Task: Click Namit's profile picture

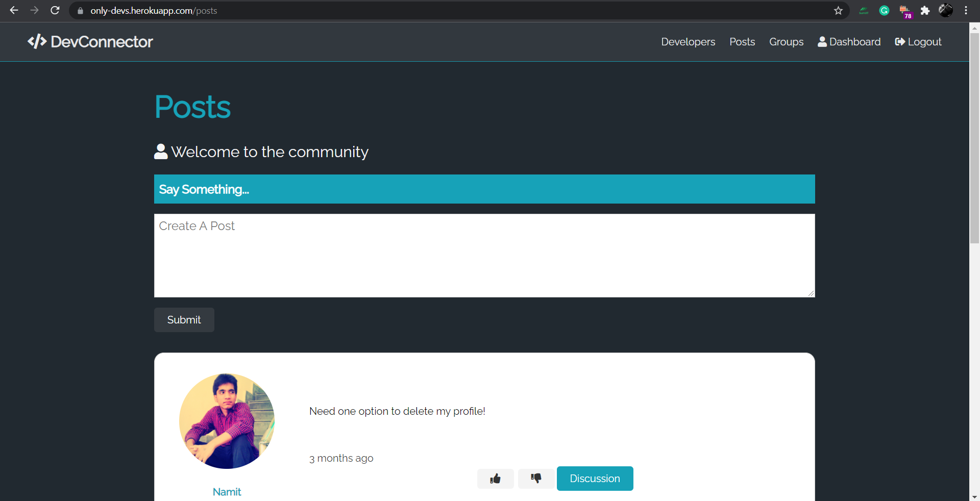Action: tap(227, 421)
